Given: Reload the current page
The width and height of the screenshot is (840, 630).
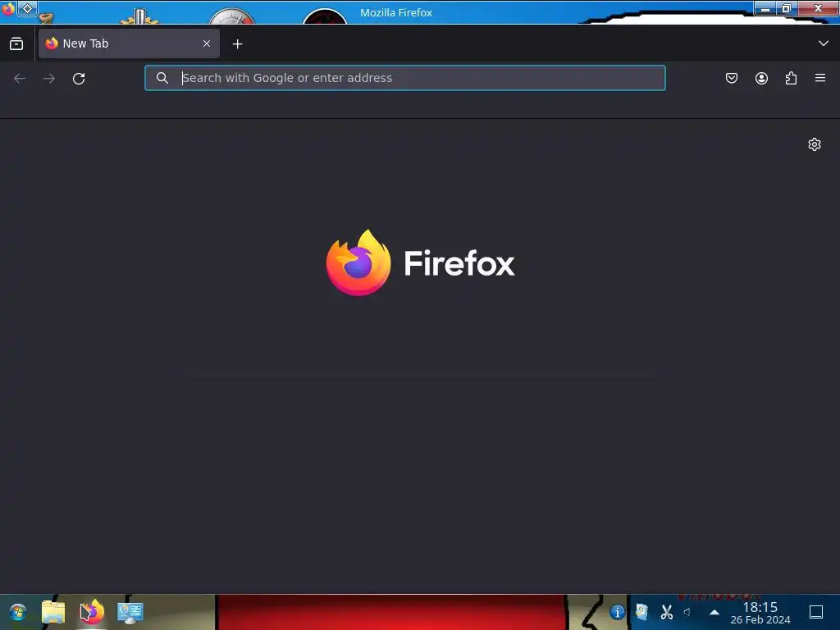Looking at the screenshot, I should click(79, 78).
